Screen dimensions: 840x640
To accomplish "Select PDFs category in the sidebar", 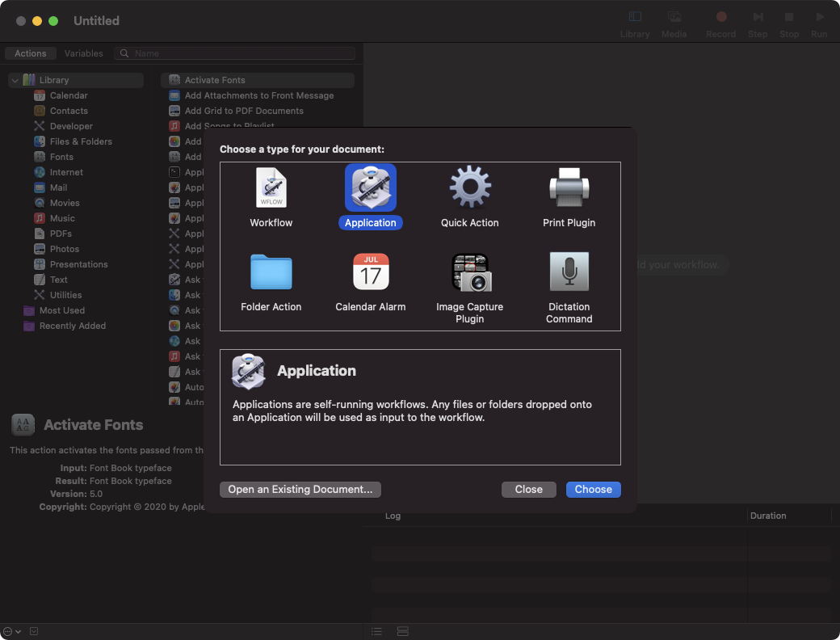I will (x=60, y=234).
